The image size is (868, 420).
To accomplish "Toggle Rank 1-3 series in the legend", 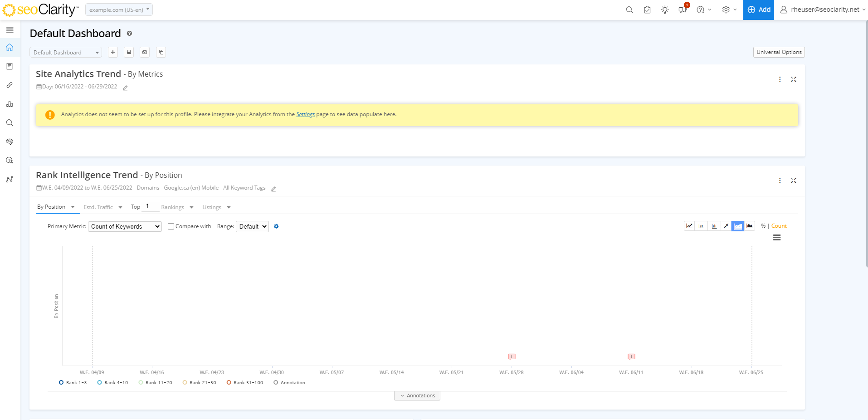I will pos(73,383).
